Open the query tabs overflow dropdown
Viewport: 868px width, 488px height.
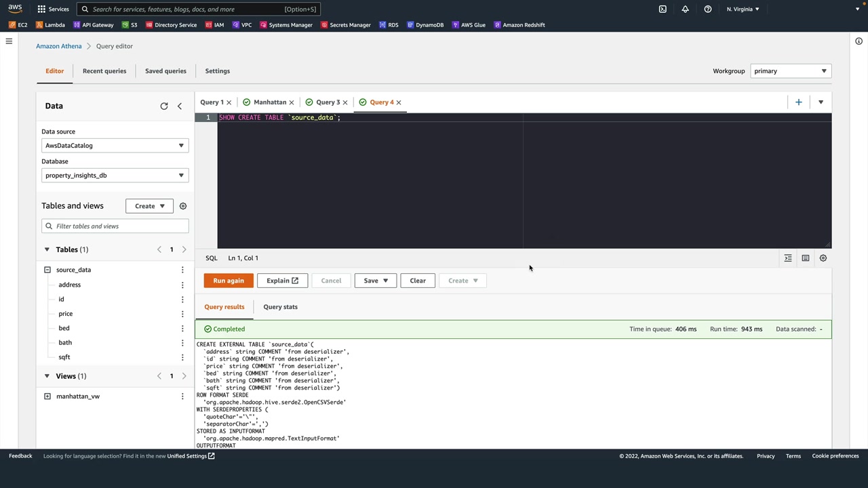(x=821, y=102)
